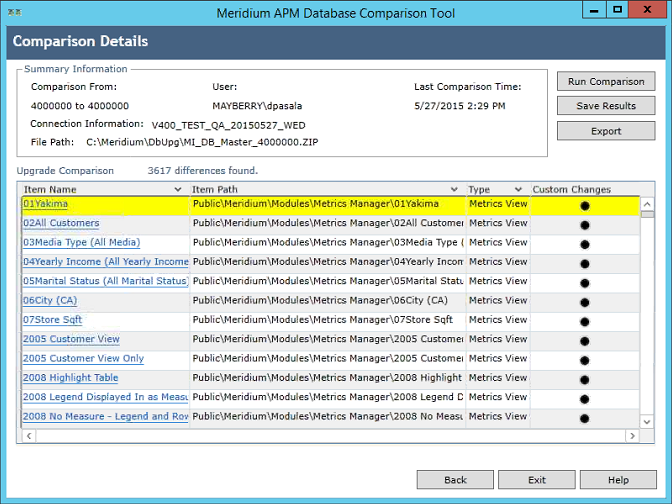Click the Exit button
This screenshot has width=672, height=504.
[x=537, y=480]
